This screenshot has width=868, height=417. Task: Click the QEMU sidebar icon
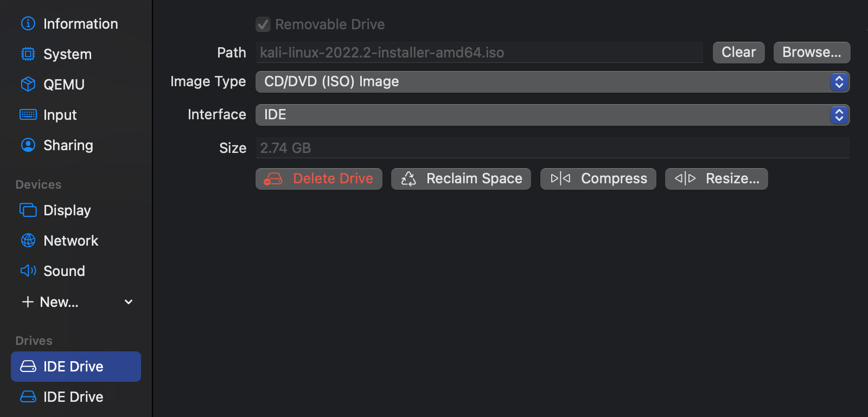click(x=28, y=84)
